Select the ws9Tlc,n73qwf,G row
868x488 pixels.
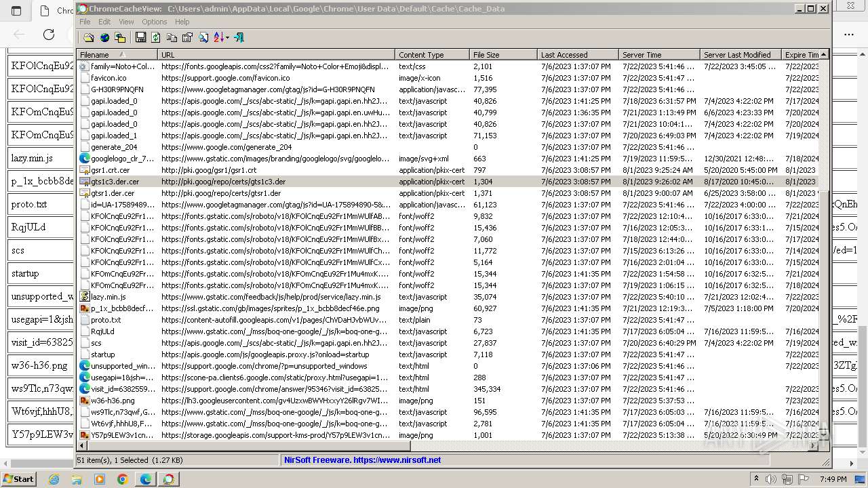click(x=448, y=412)
